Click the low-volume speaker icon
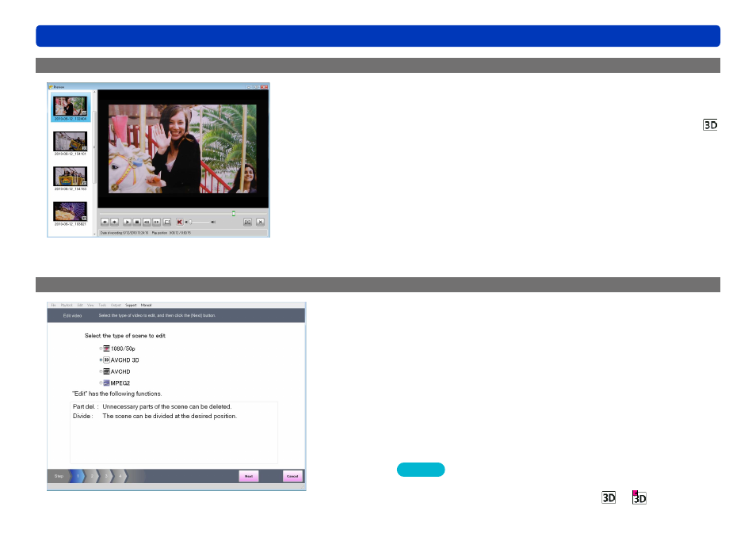This screenshot has width=756, height=533. (x=186, y=222)
